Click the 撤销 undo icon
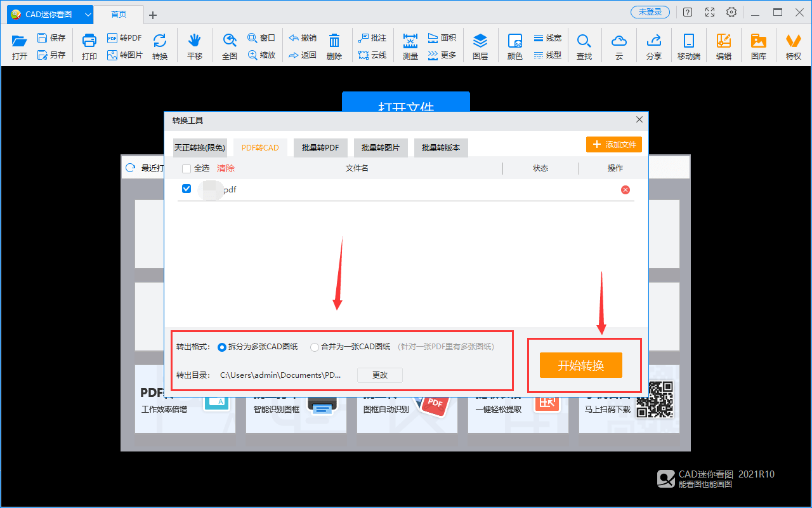 click(294, 38)
